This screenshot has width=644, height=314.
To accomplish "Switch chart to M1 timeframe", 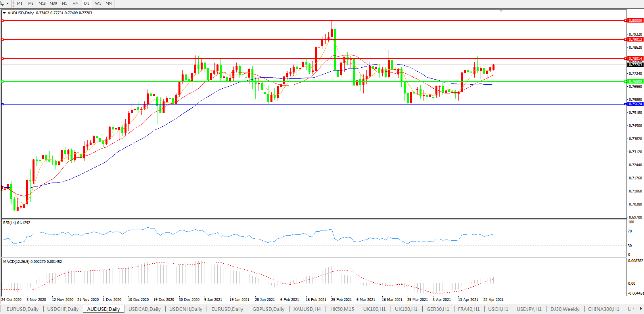I will pyautogui.click(x=20, y=3).
